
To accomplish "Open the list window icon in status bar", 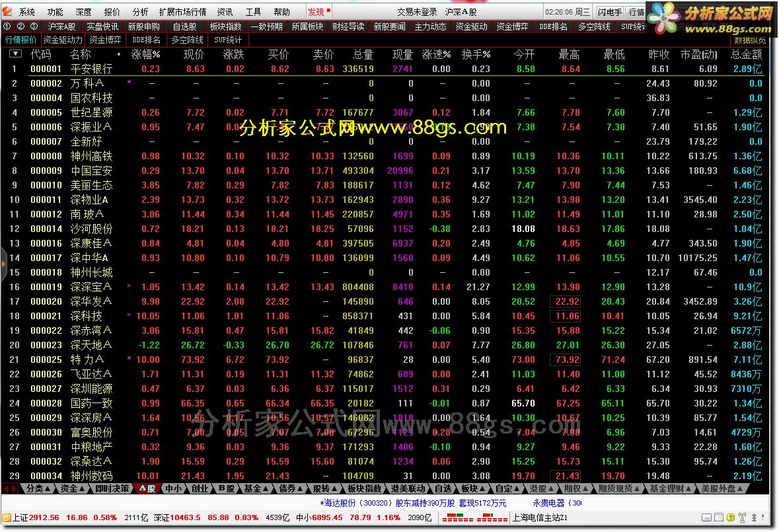I will (718, 517).
